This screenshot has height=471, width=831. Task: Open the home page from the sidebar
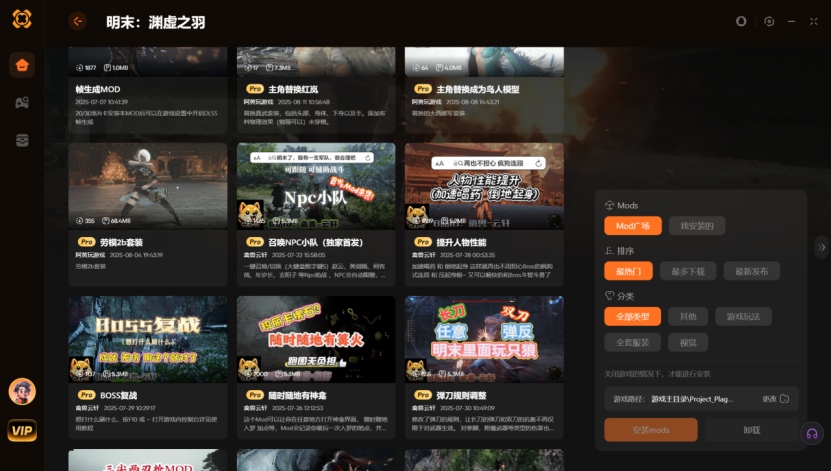(x=22, y=65)
